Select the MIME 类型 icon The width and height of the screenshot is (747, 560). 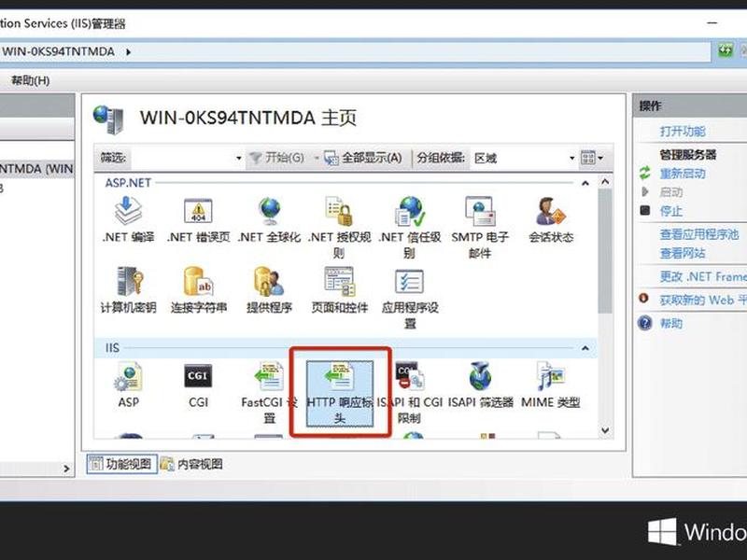click(551, 385)
